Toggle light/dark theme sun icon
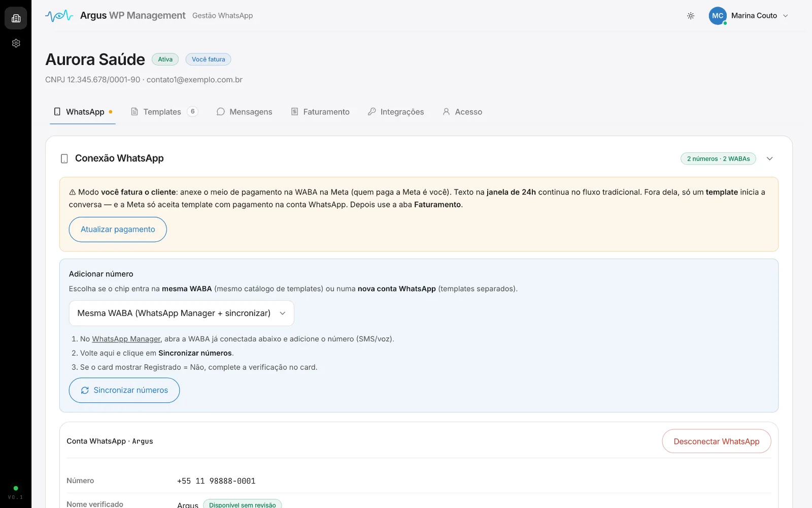This screenshot has height=508, width=812. click(691, 16)
